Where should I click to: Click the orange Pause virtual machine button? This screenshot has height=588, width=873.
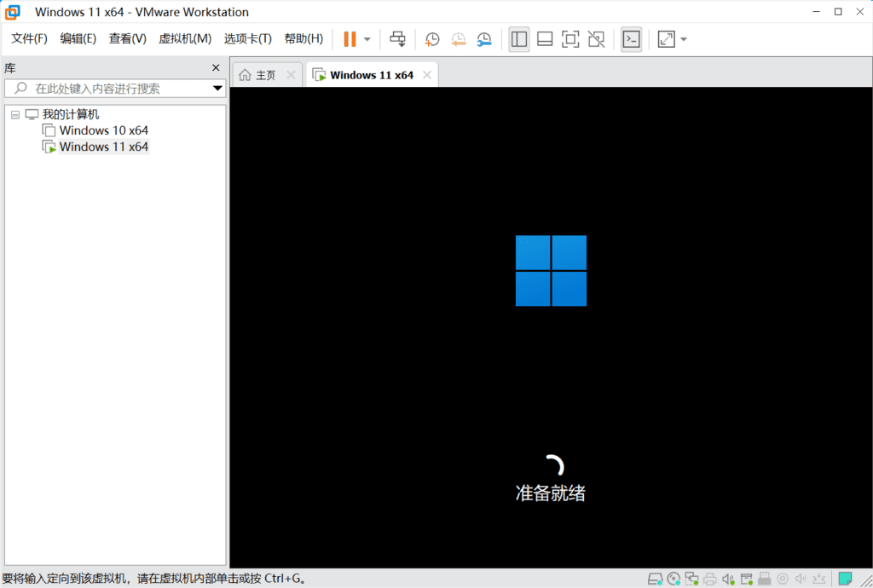pyautogui.click(x=350, y=39)
